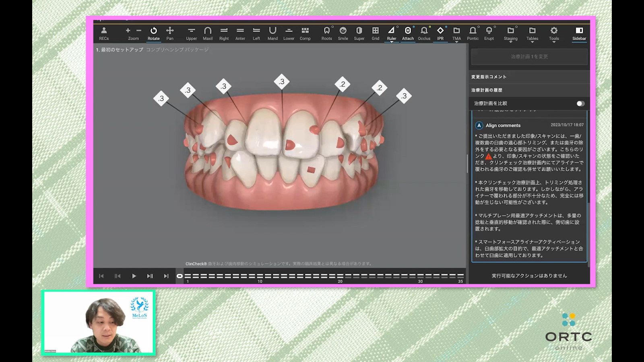Show tooth Roots view
Image resolution: width=644 pixels, height=362 pixels.
point(326,33)
